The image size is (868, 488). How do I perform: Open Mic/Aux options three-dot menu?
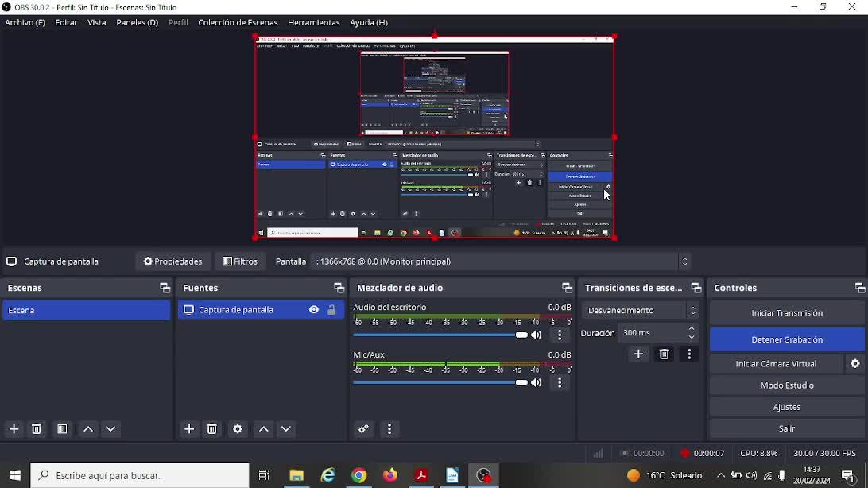pyautogui.click(x=560, y=382)
